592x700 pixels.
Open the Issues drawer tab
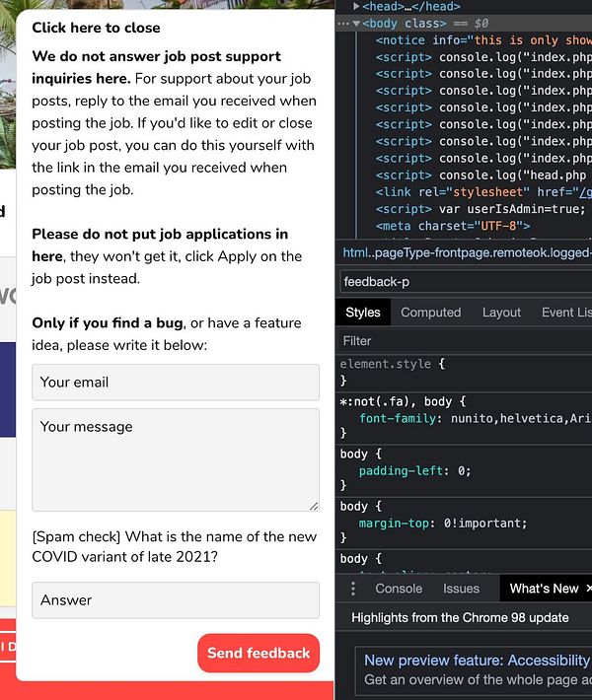pyautogui.click(x=461, y=589)
